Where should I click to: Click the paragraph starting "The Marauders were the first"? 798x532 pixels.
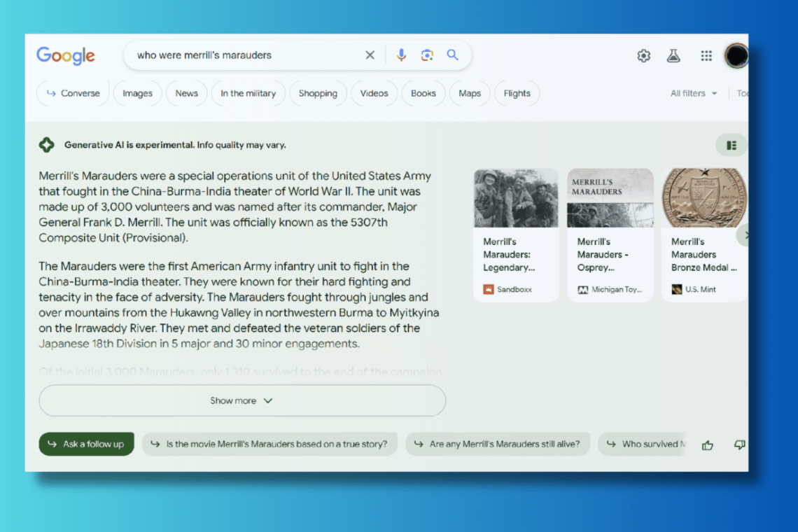[239, 304]
